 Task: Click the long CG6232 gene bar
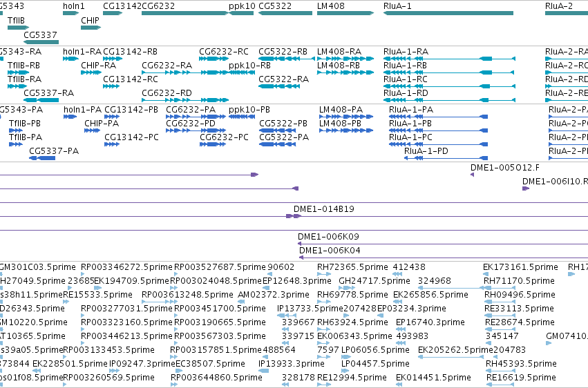[x=185, y=13]
